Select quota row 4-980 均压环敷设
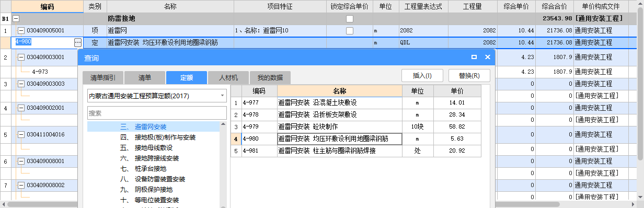Screen dimensions: 644x208 [355, 139]
